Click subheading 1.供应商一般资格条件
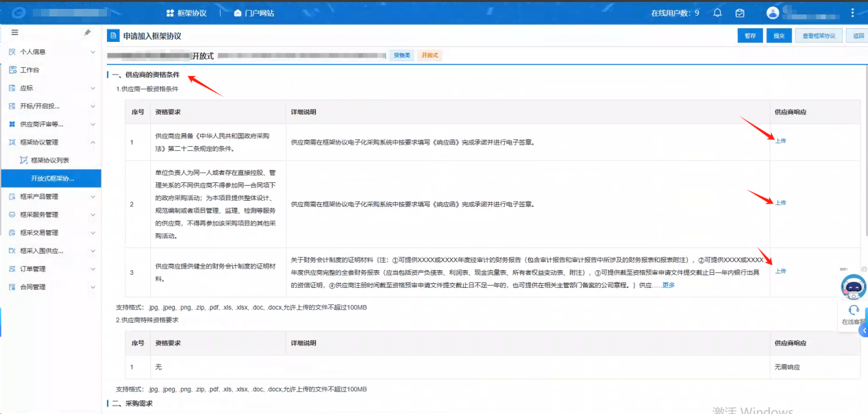This screenshot has height=414, width=868. (147, 89)
